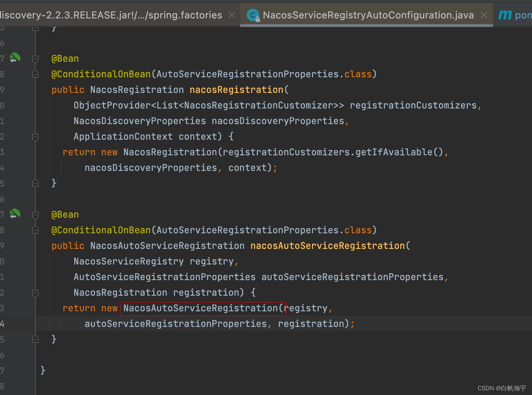This screenshot has width=532, height=395.
Task: Open the Maven pom tab
Action: pos(514,15)
